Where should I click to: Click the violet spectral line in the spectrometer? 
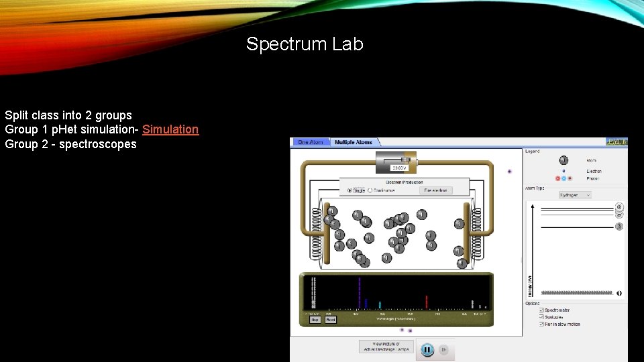[360, 293]
